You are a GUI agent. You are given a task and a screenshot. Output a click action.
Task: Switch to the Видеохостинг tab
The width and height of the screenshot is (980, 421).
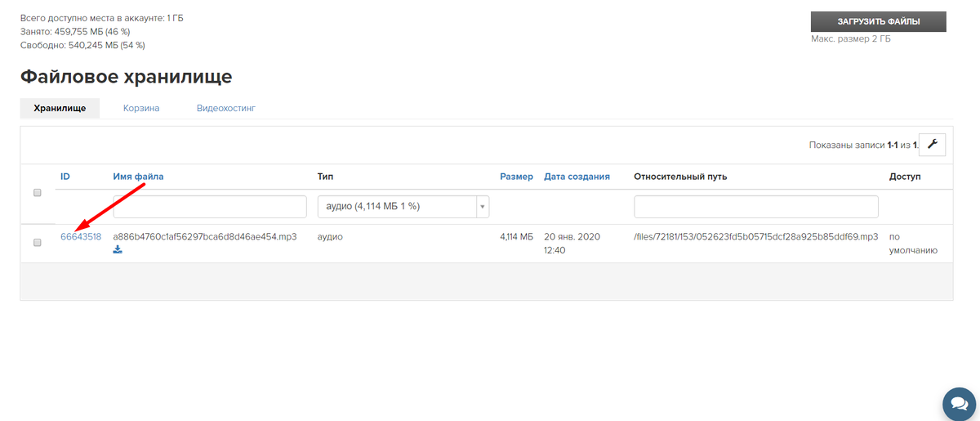pyautogui.click(x=226, y=108)
